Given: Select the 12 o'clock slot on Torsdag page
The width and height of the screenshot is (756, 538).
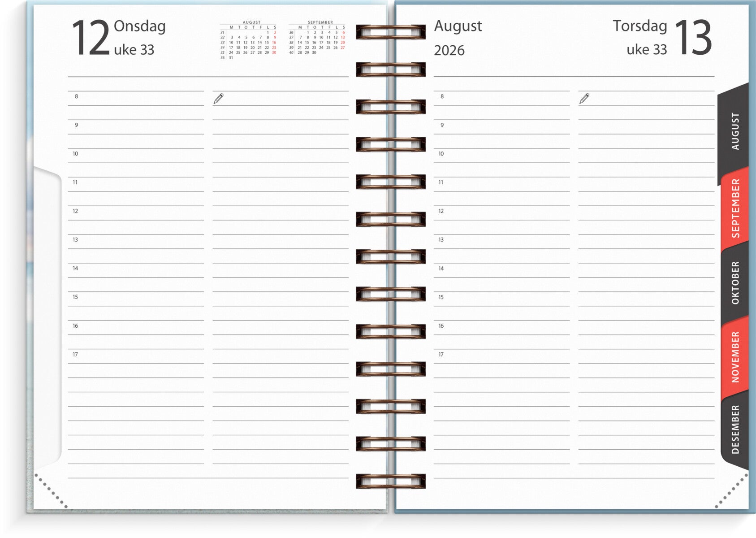Looking at the screenshot, I should pos(501,213).
